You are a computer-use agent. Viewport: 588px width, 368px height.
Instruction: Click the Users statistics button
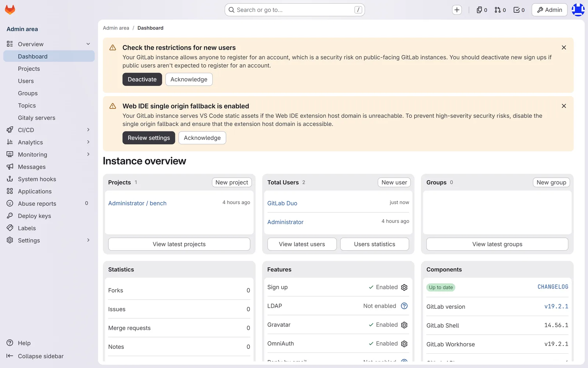(x=374, y=244)
